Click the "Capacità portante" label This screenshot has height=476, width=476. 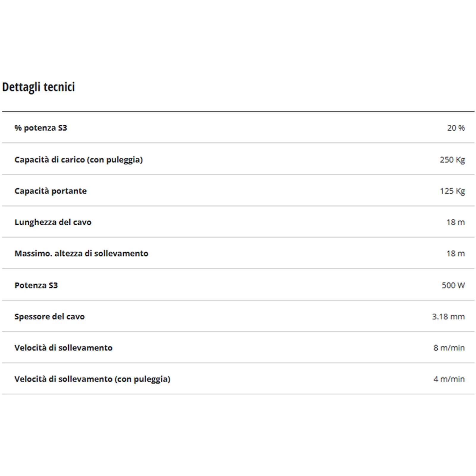[x=51, y=191]
